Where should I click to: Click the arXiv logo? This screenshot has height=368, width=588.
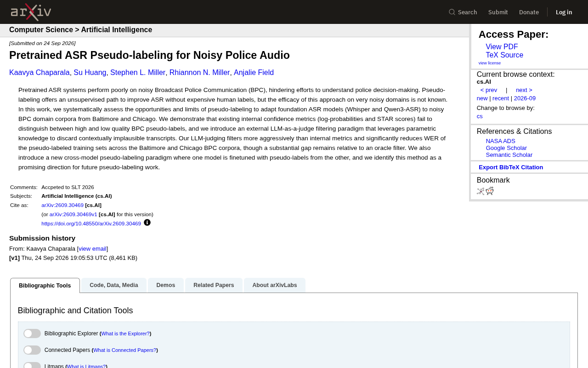coord(31,12)
